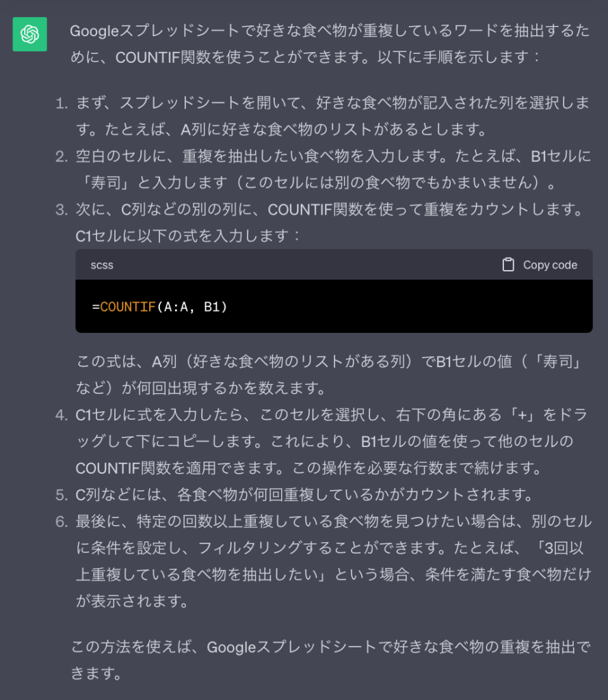Screen dimensions: 608x700
Task: Click list number 1 marker
Action: [61, 104]
